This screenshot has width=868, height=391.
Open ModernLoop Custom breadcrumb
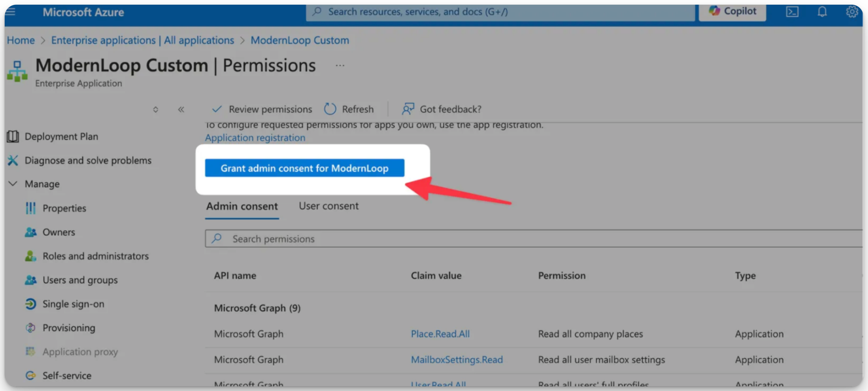[299, 40]
